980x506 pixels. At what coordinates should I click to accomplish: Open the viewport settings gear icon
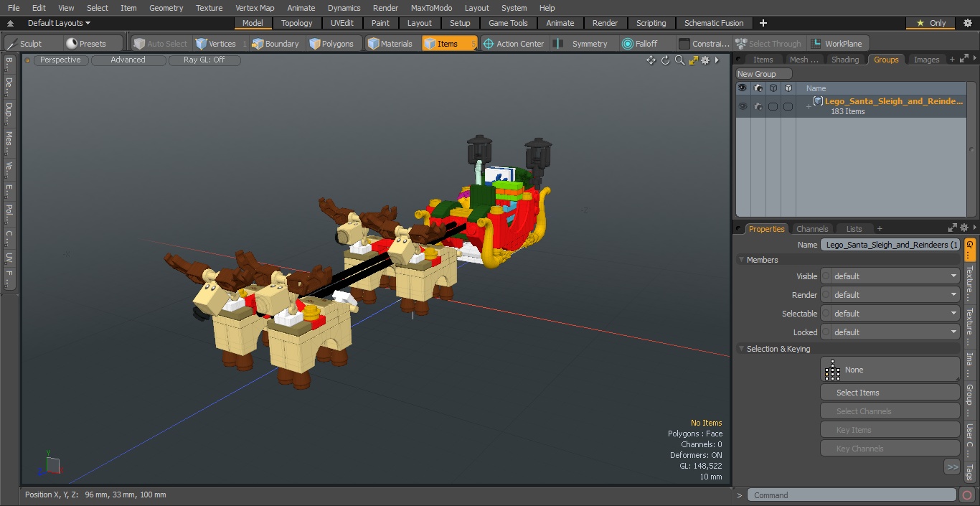click(706, 60)
